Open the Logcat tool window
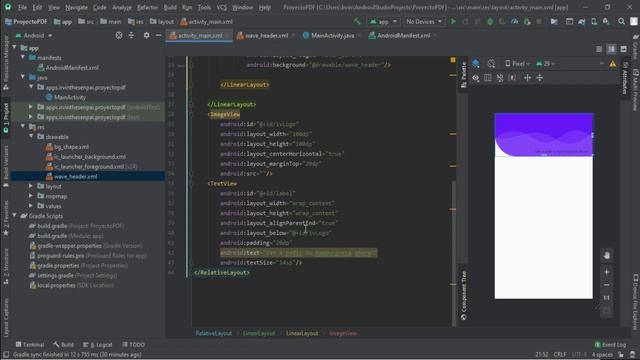The width and height of the screenshot is (640, 360). [x=98, y=344]
